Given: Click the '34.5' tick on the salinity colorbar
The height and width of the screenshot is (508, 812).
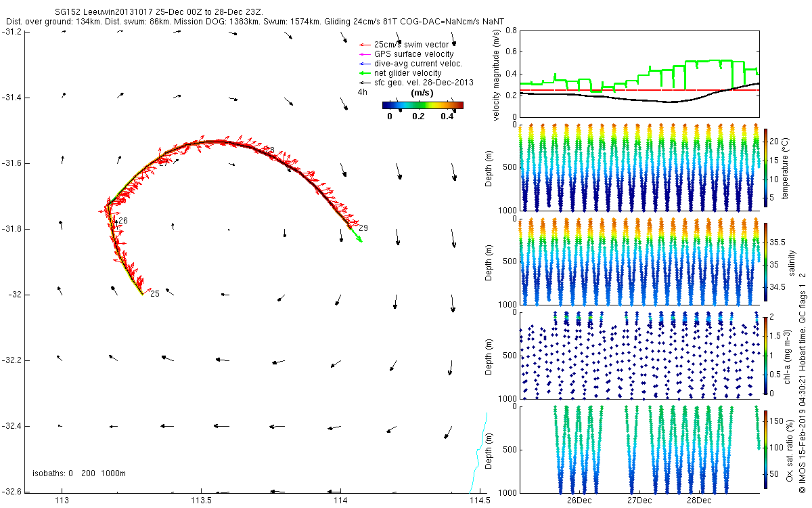Looking at the screenshot, I should point(778,287).
